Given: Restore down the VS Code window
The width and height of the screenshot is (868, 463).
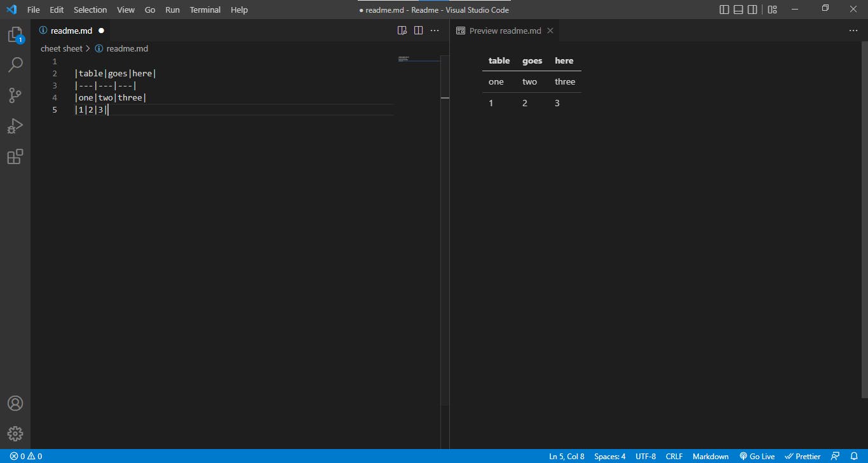Looking at the screenshot, I should click(825, 9).
